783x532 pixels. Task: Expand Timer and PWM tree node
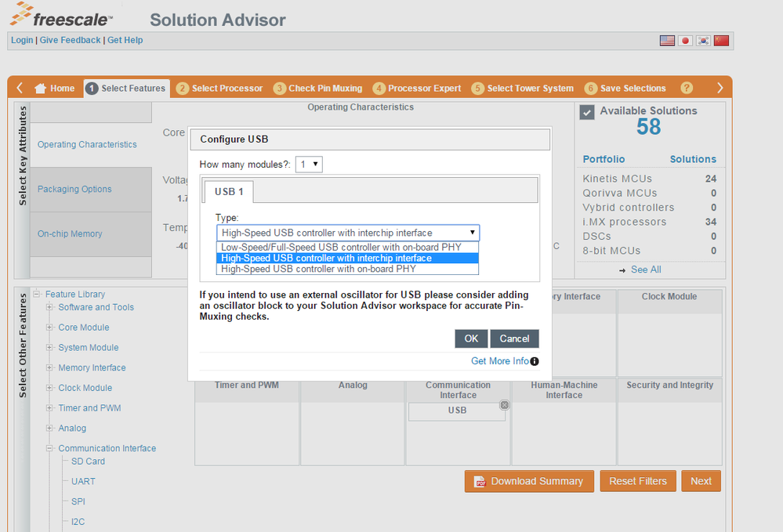pos(49,407)
